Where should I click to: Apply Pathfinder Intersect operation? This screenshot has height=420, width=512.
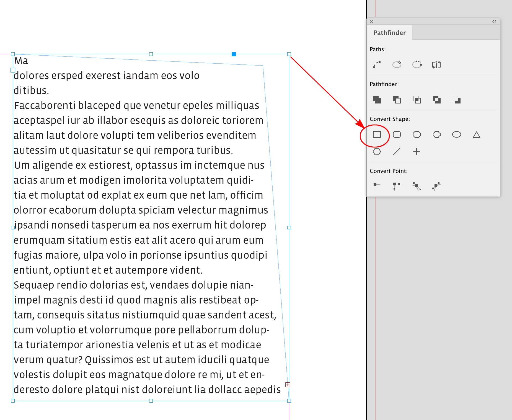point(417,100)
